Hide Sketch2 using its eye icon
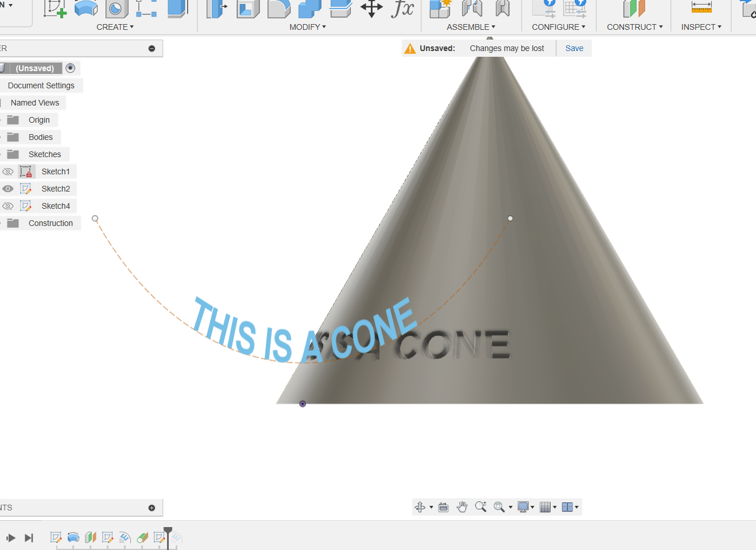 coord(8,189)
